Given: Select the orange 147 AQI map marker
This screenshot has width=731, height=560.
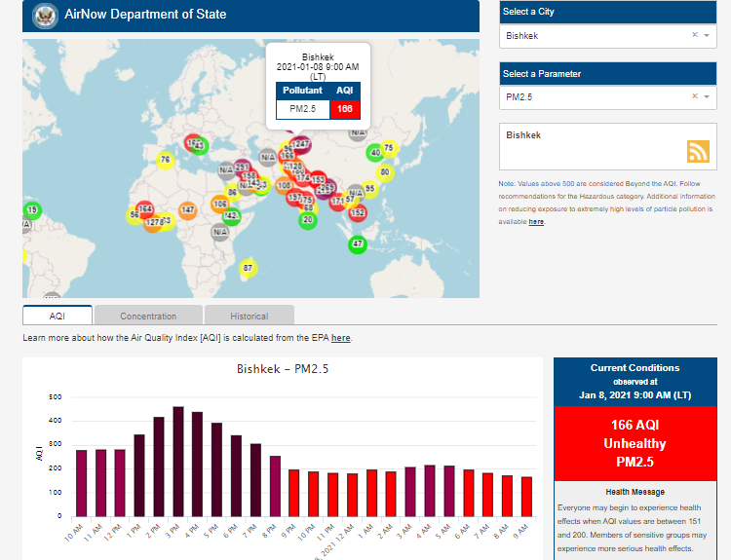Looking at the screenshot, I should pos(188,210).
